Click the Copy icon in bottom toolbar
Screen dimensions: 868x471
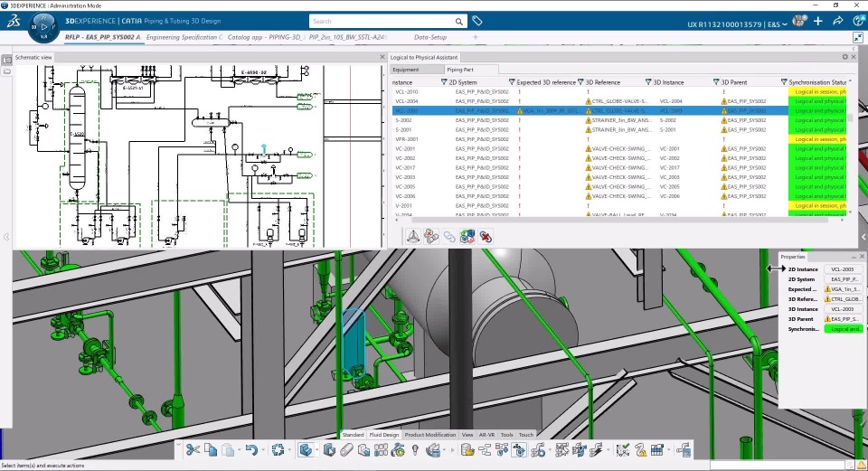tap(211, 450)
